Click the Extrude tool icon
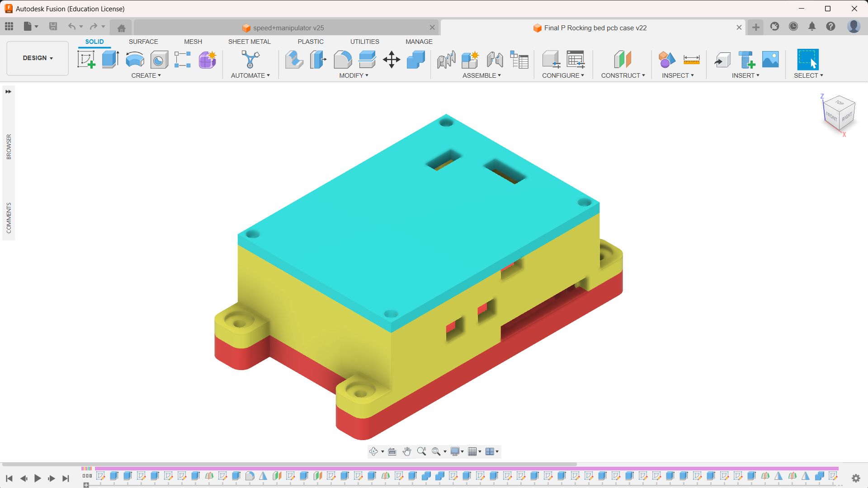This screenshot has height=488, width=868. [x=110, y=59]
